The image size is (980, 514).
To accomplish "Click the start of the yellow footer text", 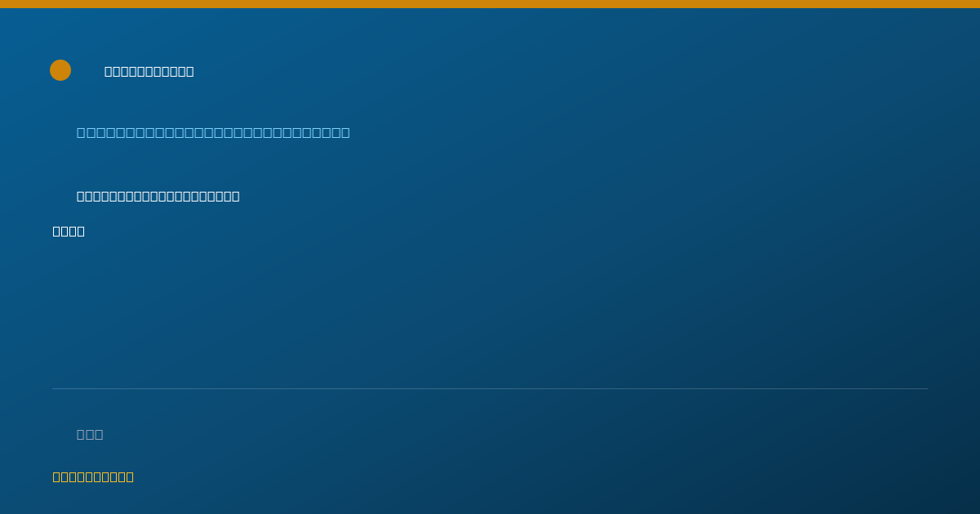I will click(56, 476).
